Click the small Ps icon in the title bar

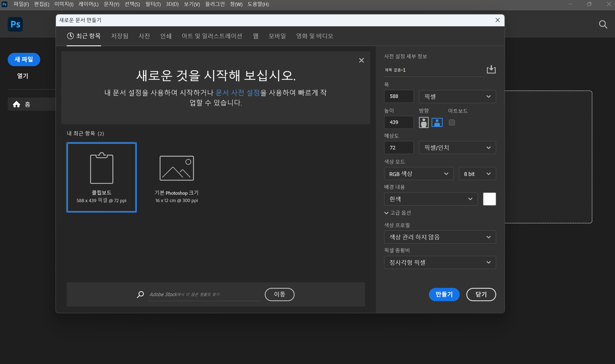pos(4,4)
